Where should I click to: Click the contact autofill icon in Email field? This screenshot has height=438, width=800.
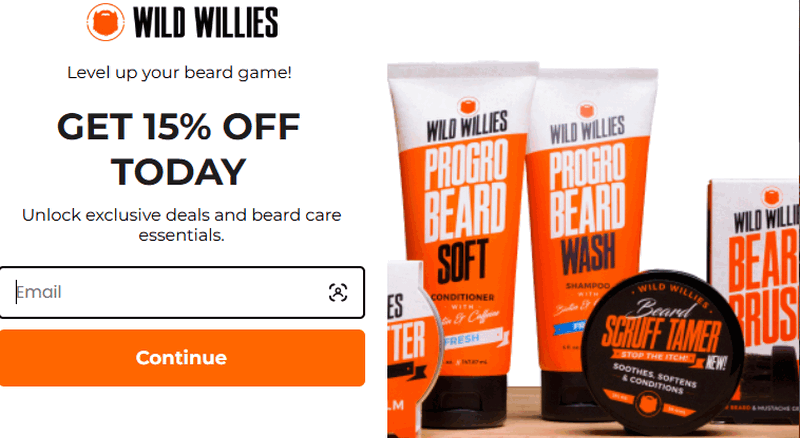click(x=338, y=293)
